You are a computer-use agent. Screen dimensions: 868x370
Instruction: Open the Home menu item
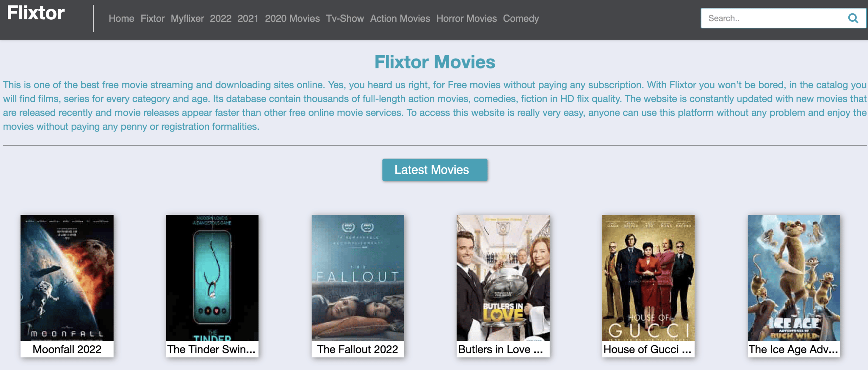tap(121, 19)
